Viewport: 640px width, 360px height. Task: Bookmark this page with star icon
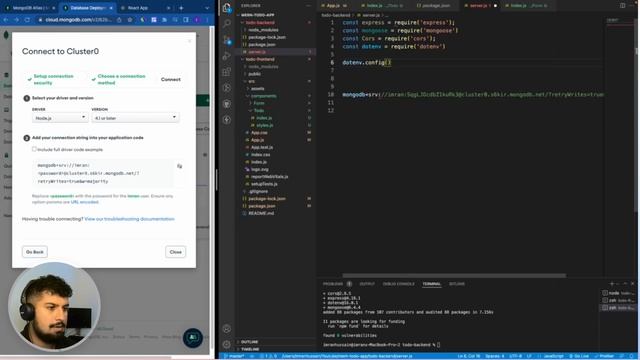pos(130,20)
